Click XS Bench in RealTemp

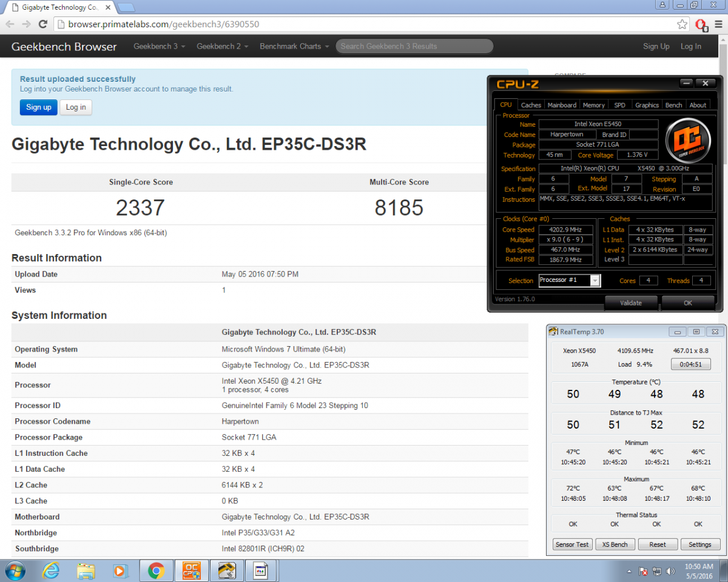615,544
